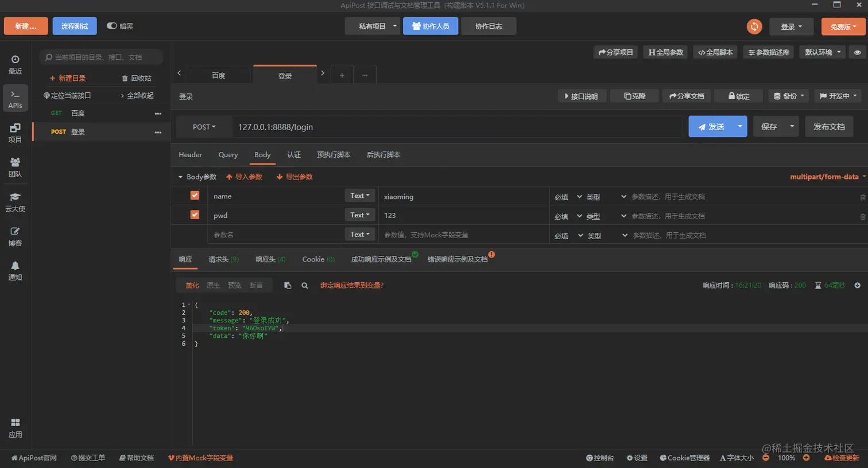Click the 新建 create button
The image size is (868, 468).
pos(26,26)
